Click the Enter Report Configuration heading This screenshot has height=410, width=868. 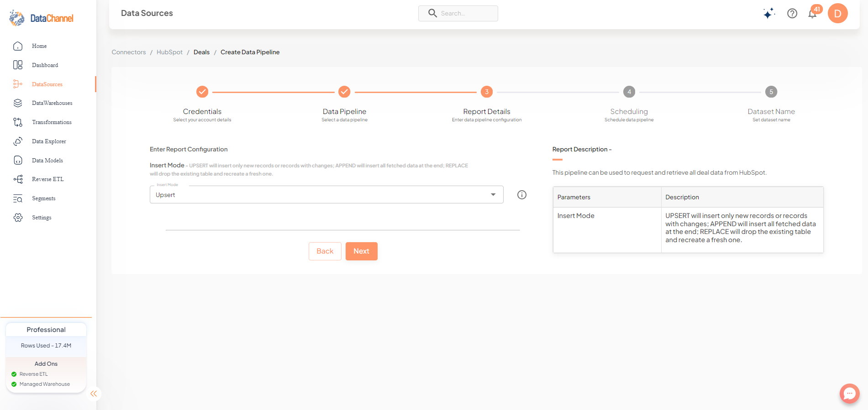(189, 149)
